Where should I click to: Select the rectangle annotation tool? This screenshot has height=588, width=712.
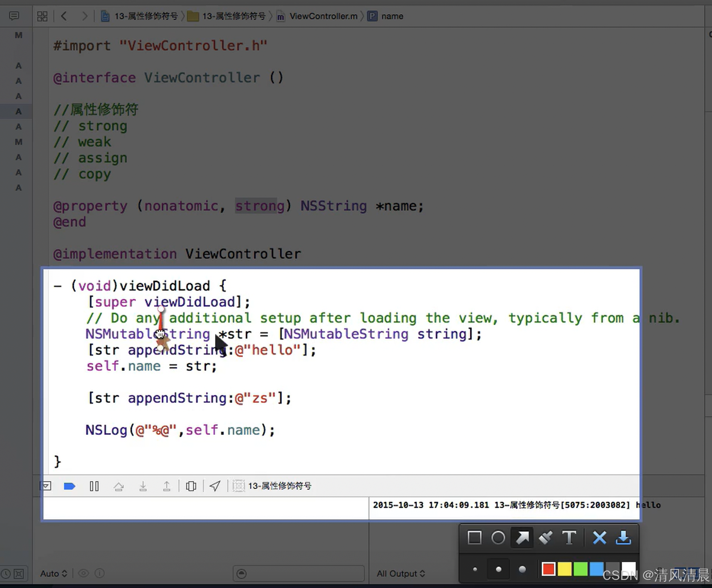(474, 538)
